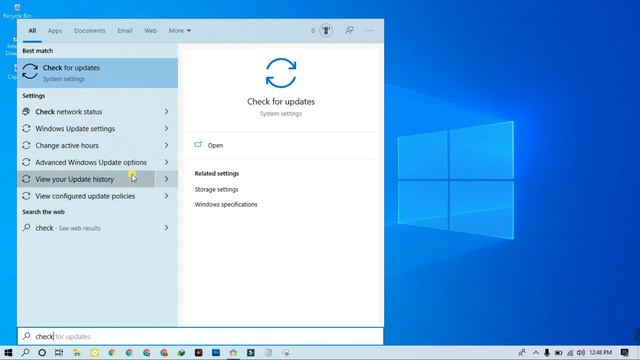Select View configured update policies result
Viewport: 640px width, 360px height.
click(86, 196)
